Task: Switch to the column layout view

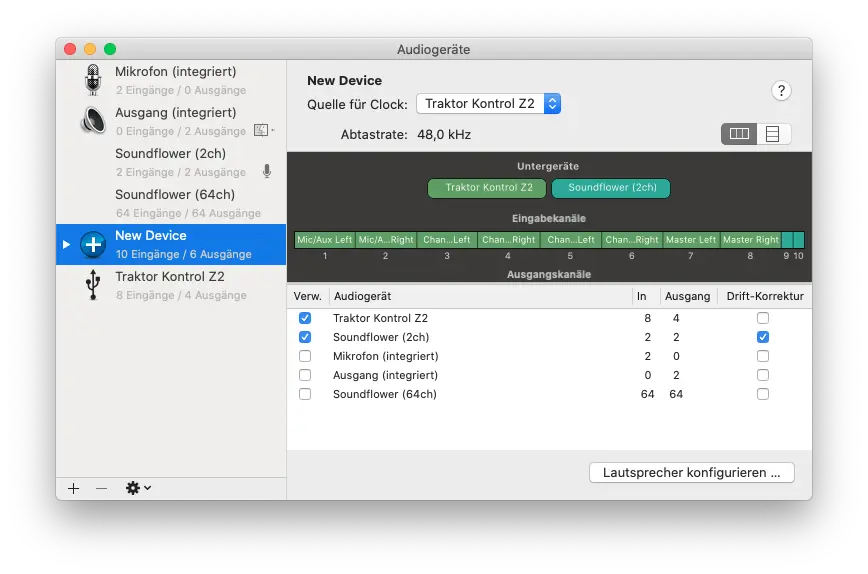Action: coord(739,134)
